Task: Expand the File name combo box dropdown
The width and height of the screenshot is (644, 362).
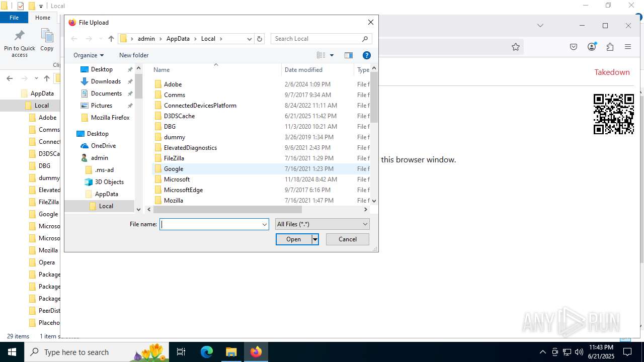Action: click(x=264, y=224)
